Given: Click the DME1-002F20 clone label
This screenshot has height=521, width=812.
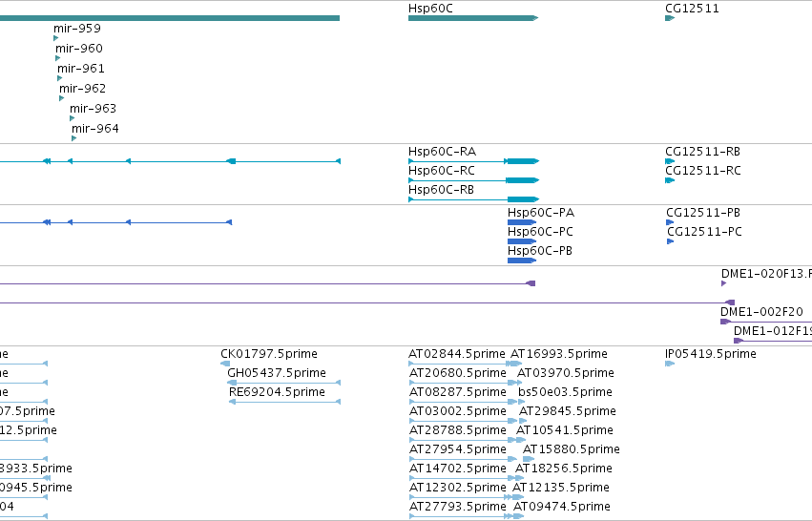Looking at the screenshot, I should click(761, 312).
